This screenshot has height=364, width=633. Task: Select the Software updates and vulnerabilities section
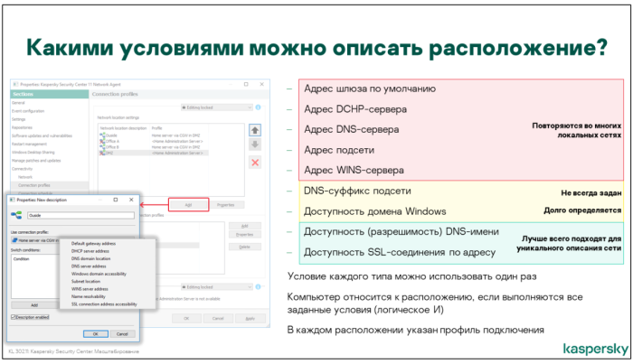[x=42, y=135]
